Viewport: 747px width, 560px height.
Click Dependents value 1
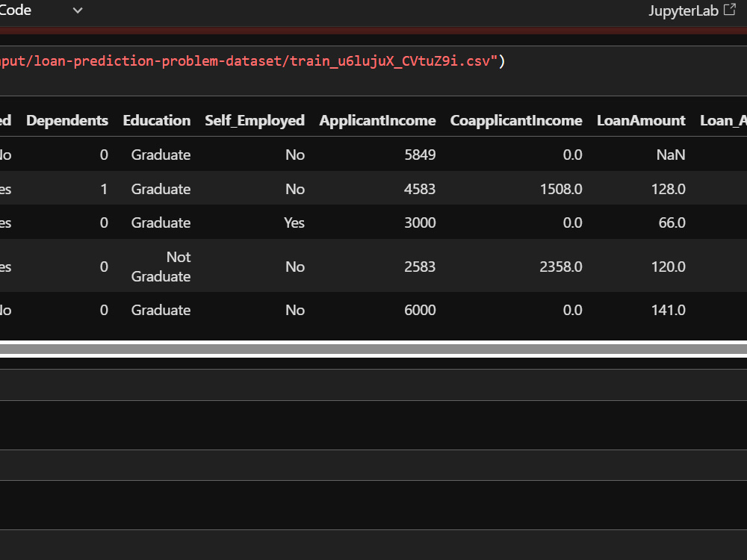[x=104, y=189]
